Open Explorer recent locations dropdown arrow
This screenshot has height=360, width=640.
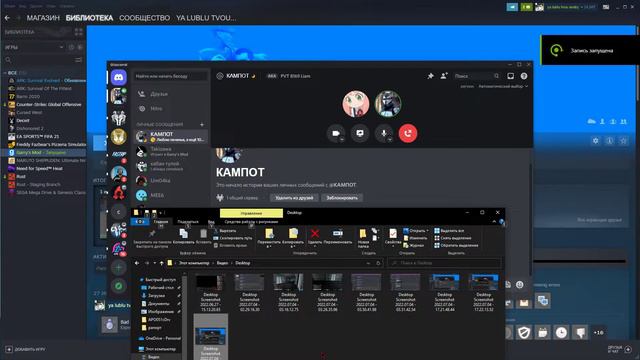click(x=155, y=263)
